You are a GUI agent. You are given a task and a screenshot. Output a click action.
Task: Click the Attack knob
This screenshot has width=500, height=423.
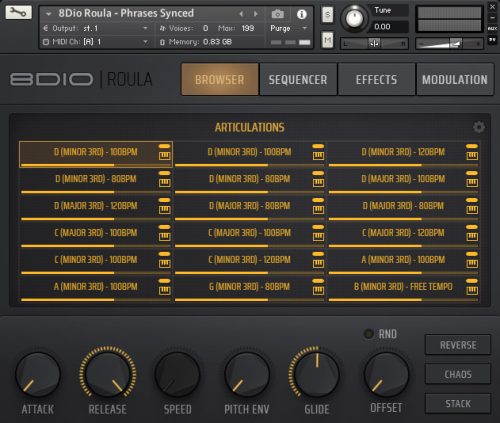tap(38, 374)
